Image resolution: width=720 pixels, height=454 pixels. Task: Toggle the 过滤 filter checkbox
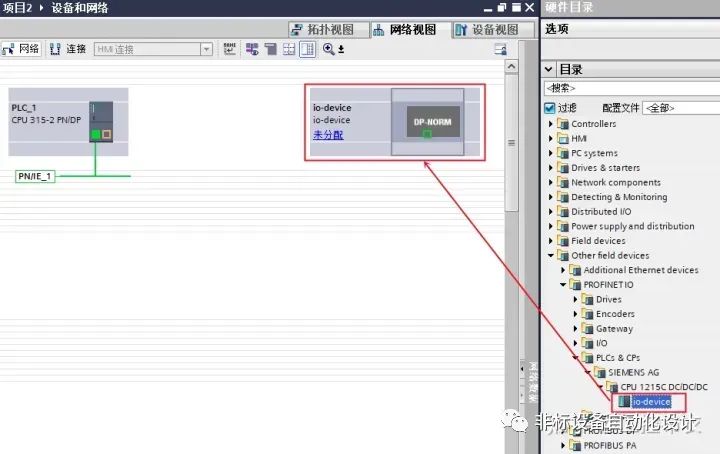coord(549,108)
